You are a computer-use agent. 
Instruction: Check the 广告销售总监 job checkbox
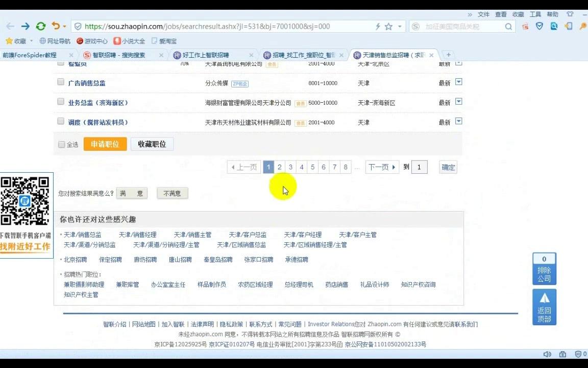61,82
